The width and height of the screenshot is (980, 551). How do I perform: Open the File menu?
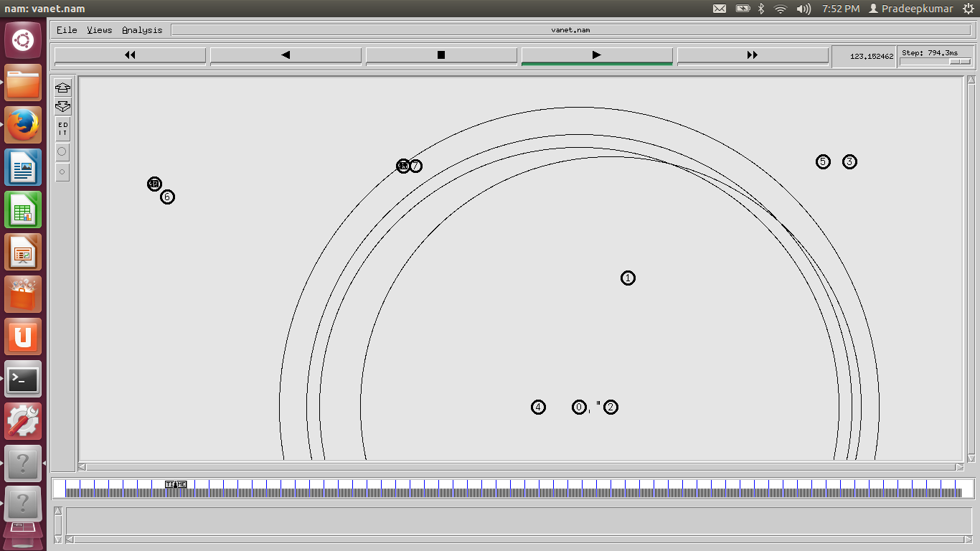(67, 30)
